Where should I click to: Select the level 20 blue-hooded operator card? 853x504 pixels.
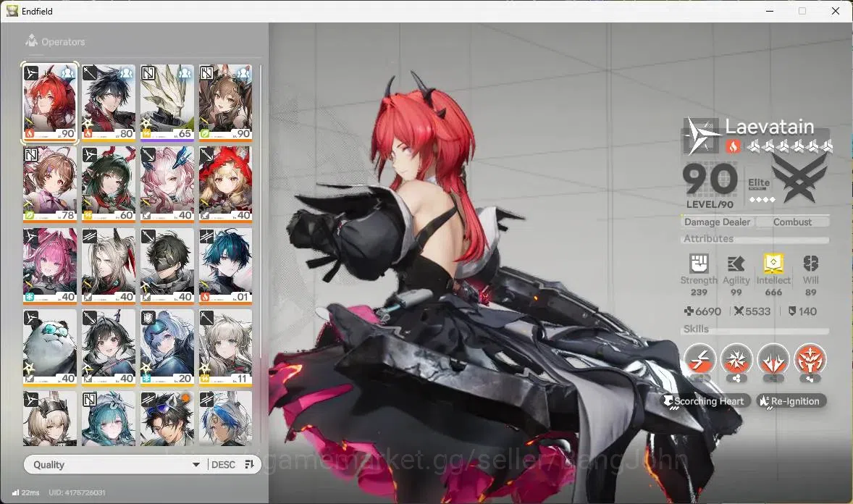click(167, 348)
